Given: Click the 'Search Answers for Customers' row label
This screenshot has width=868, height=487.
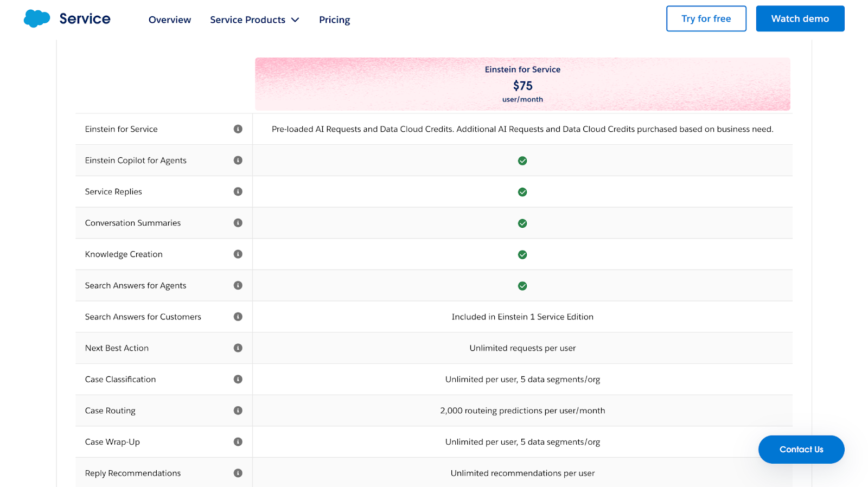Looking at the screenshot, I should click(x=143, y=317).
